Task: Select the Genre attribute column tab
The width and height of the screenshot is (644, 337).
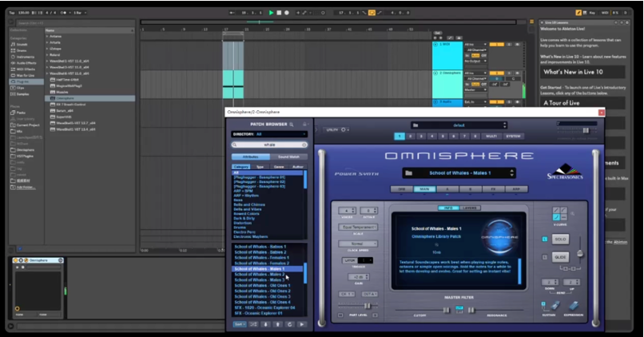Action: point(279,167)
